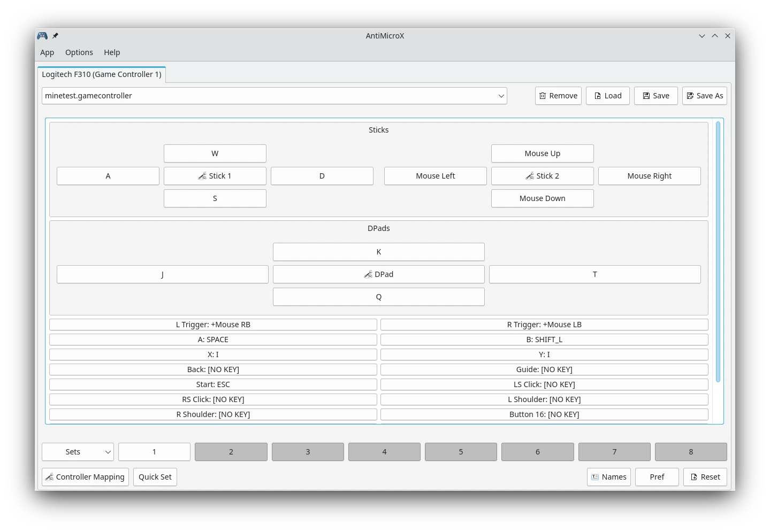
Task: Close the AntiMicroX window
Action: click(x=728, y=36)
